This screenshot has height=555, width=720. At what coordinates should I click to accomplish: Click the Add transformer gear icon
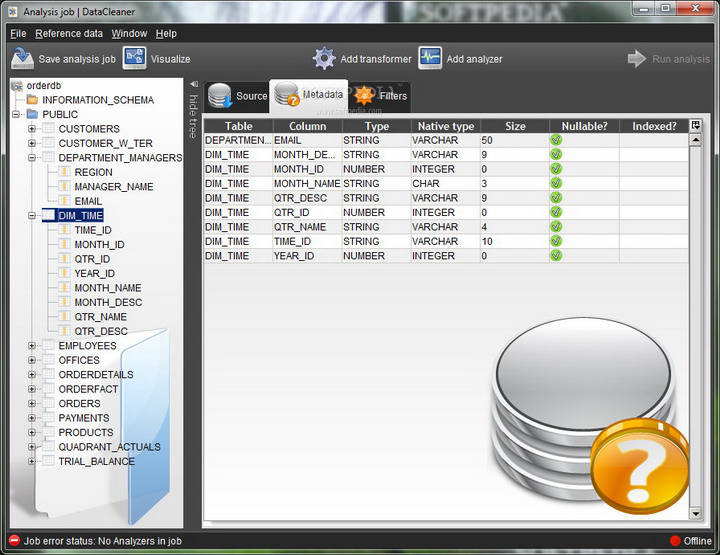pyautogui.click(x=325, y=58)
